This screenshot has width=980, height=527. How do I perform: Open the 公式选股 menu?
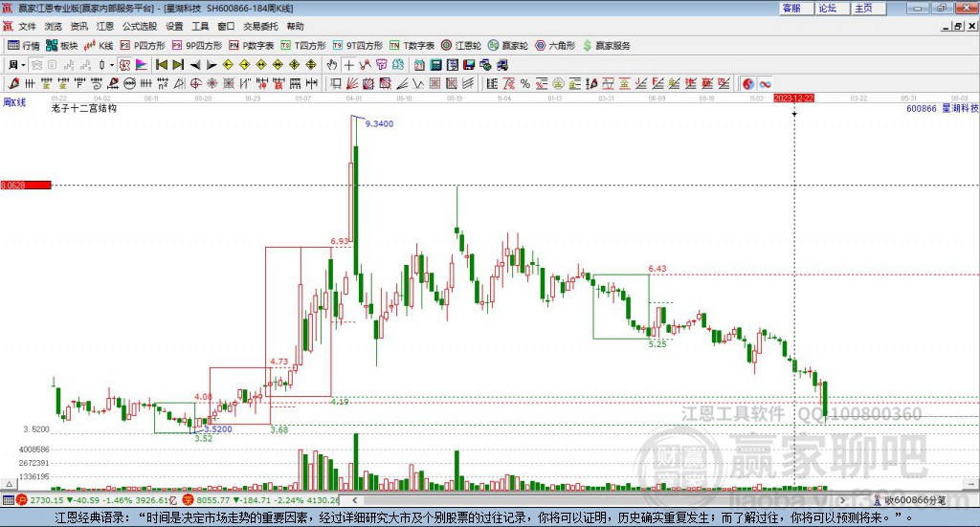(x=140, y=26)
